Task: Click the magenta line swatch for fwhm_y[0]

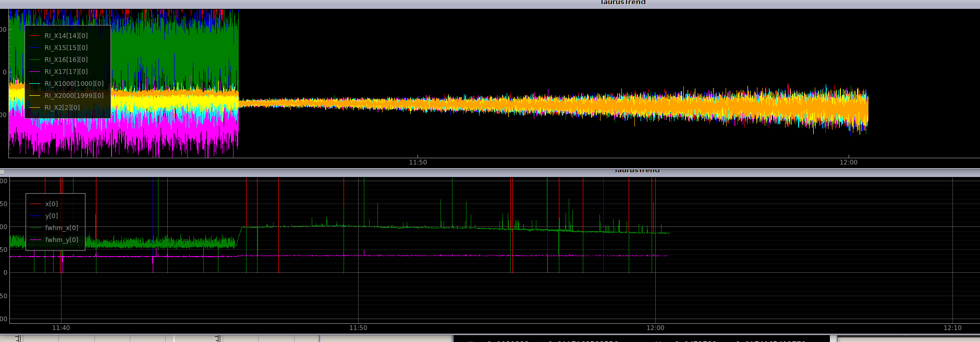Action: point(35,240)
